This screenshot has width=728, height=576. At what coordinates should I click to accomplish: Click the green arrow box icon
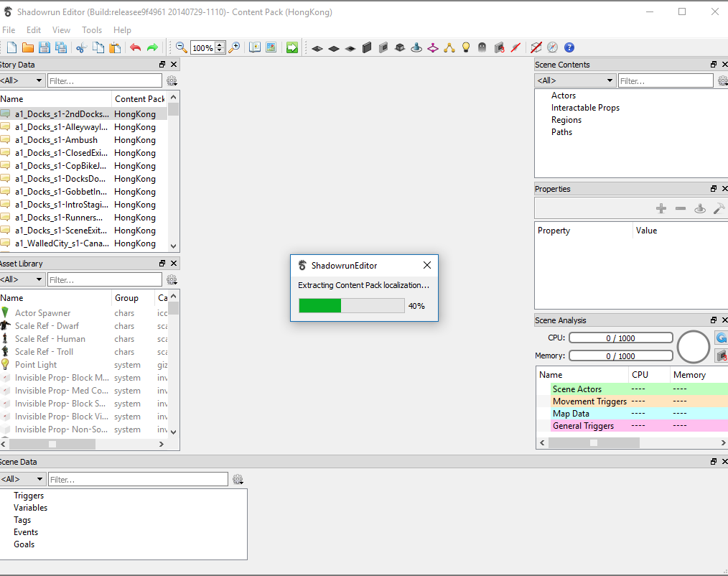point(291,47)
